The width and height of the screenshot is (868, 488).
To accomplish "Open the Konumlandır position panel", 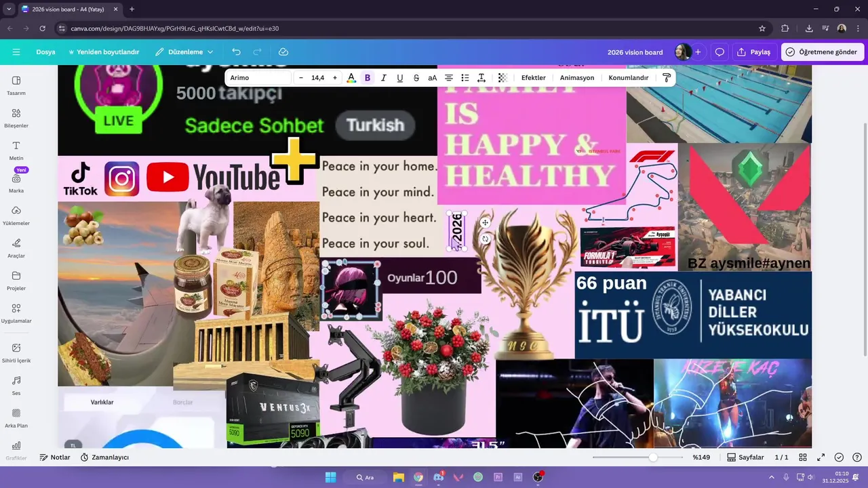I will coord(629,78).
